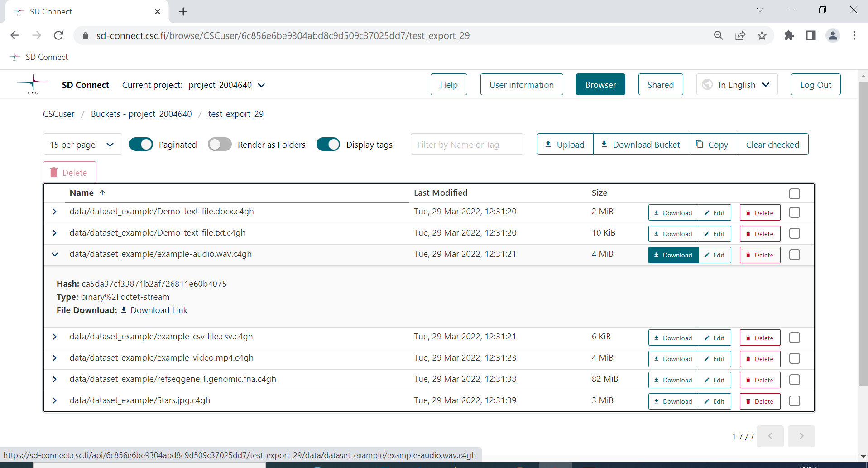The width and height of the screenshot is (868, 468).
Task: Check the example-video.mp4.c4gh checkbox
Action: (x=795, y=358)
